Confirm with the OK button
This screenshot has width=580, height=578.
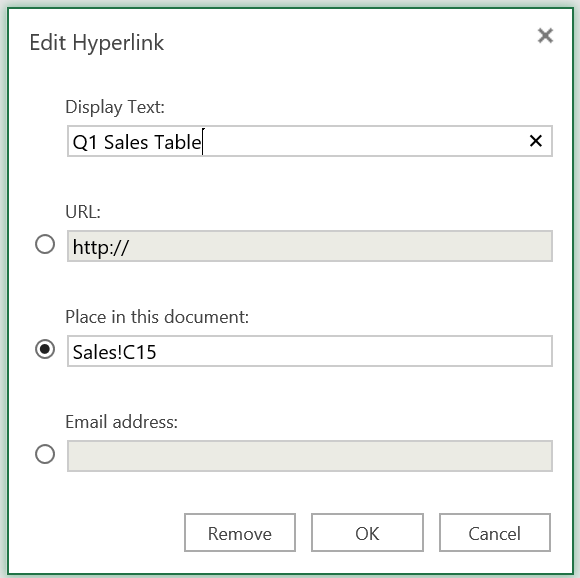click(x=367, y=533)
